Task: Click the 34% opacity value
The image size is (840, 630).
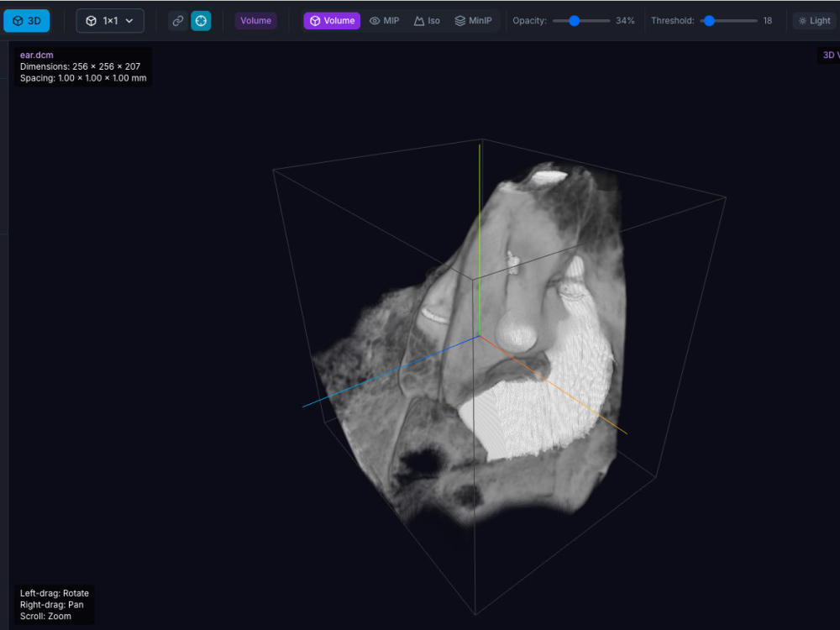Action: pyautogui.click(x=625, y=21)
